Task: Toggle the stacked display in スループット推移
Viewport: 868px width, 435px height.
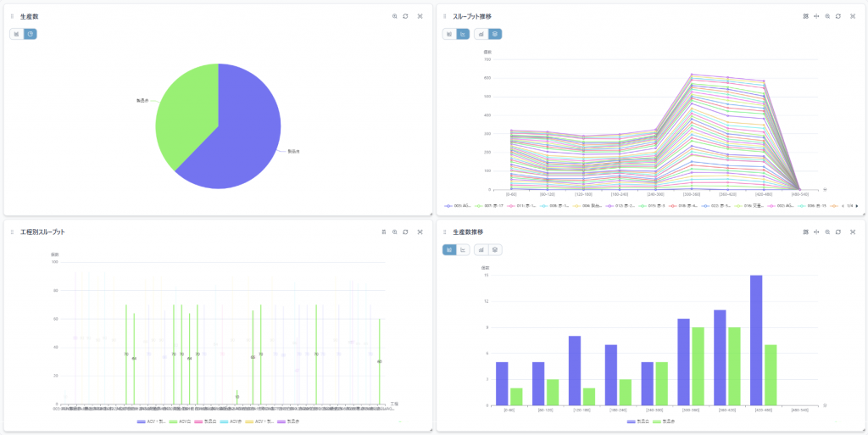Action: click(x=495, y=34)
